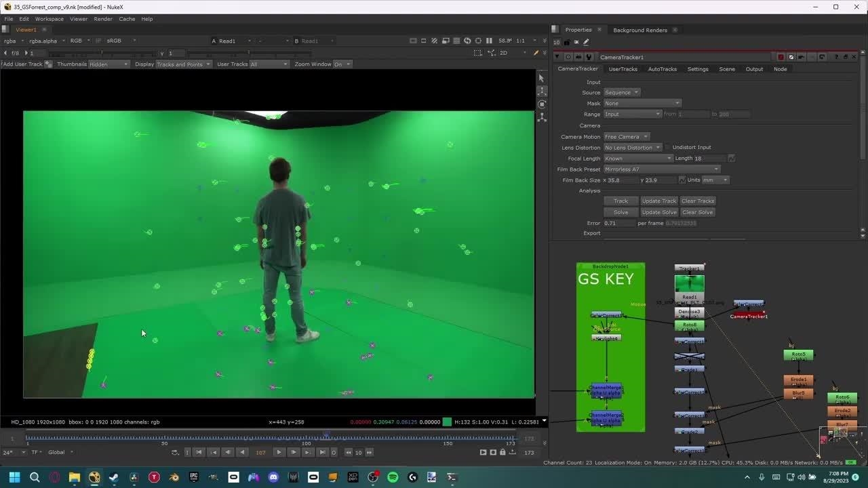The height and width of the screenshot is (488, 868).
Task: Pause viewer updates with the pause icon
Action: coord(489,41)
